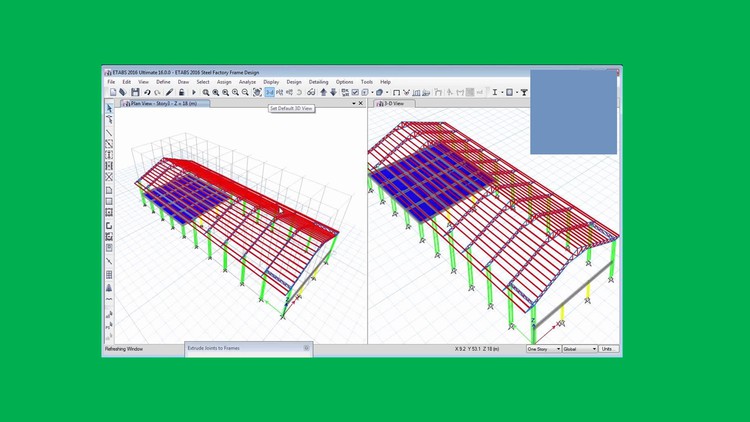
Task: Click the I-beam steel design icon
Action: point(495,92)
